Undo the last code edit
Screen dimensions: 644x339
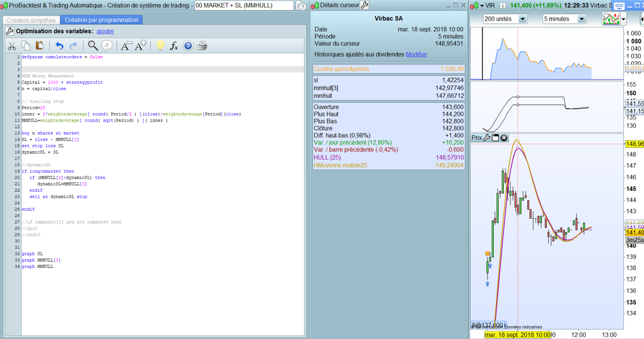tap(59, 46)
